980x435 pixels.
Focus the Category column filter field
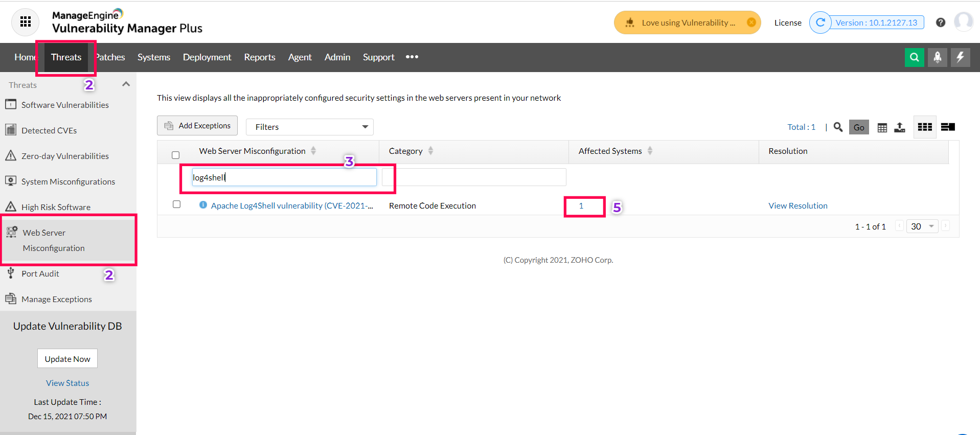(x=474, y=177)
